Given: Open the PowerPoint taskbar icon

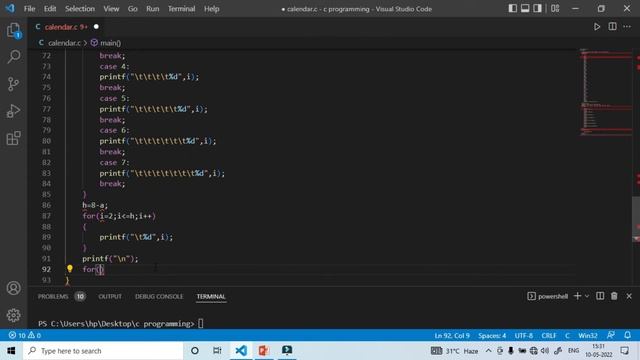Looking at the screenshot, I should pos(264,351).
